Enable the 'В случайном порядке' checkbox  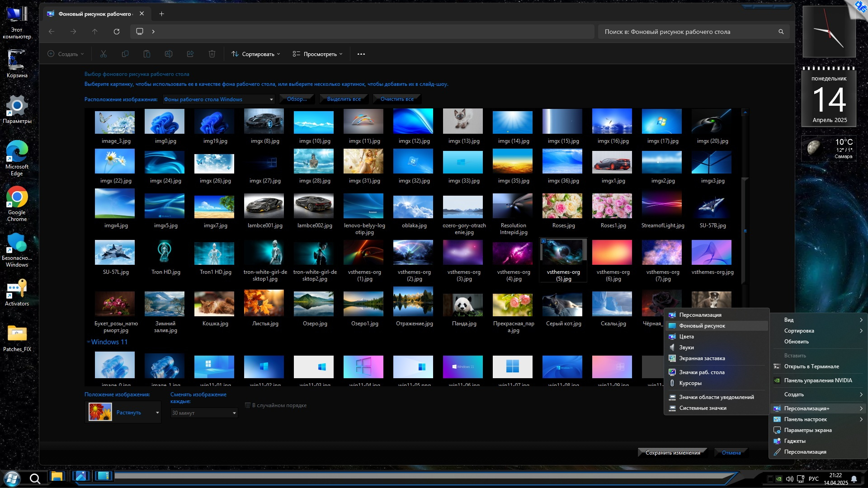click(248, 405)
